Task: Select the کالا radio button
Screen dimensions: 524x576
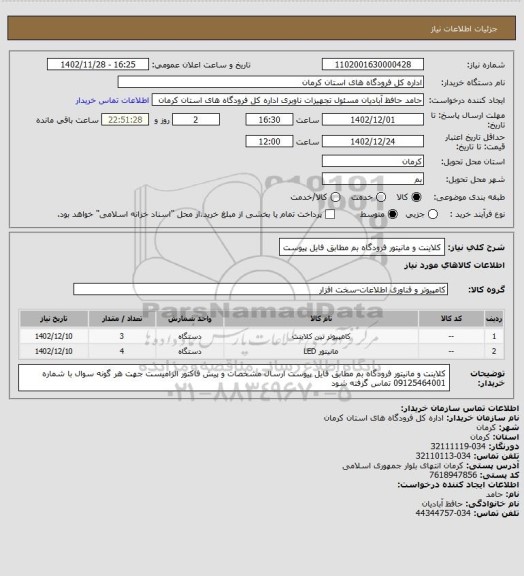Action: click(x=416, y=197)
